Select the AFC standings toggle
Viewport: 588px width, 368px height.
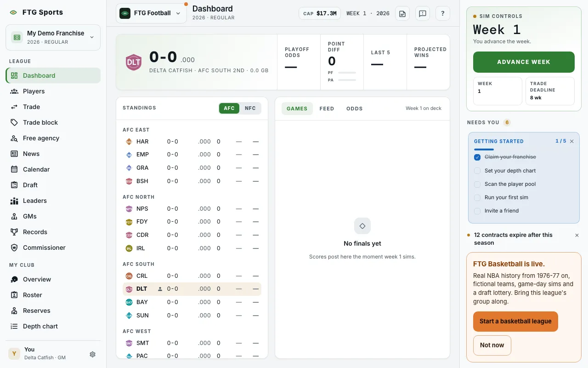pyautogui.click(x=229, y=108)
